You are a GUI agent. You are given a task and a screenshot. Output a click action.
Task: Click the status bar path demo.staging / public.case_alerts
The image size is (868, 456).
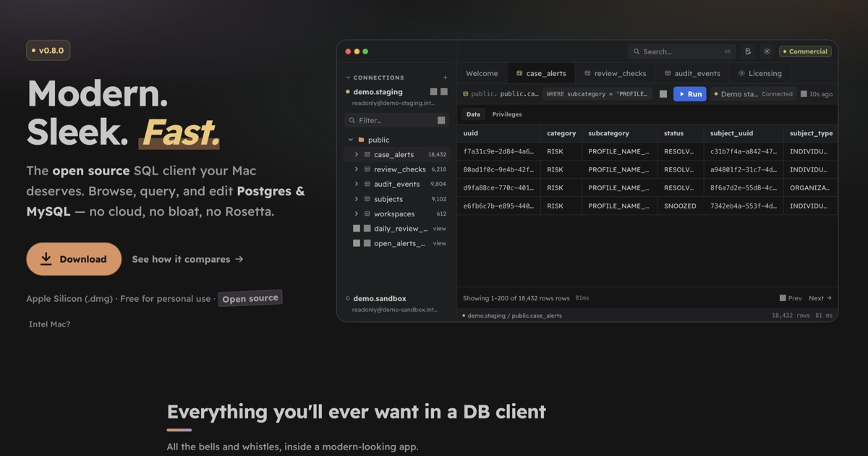(x=514, y=316)
